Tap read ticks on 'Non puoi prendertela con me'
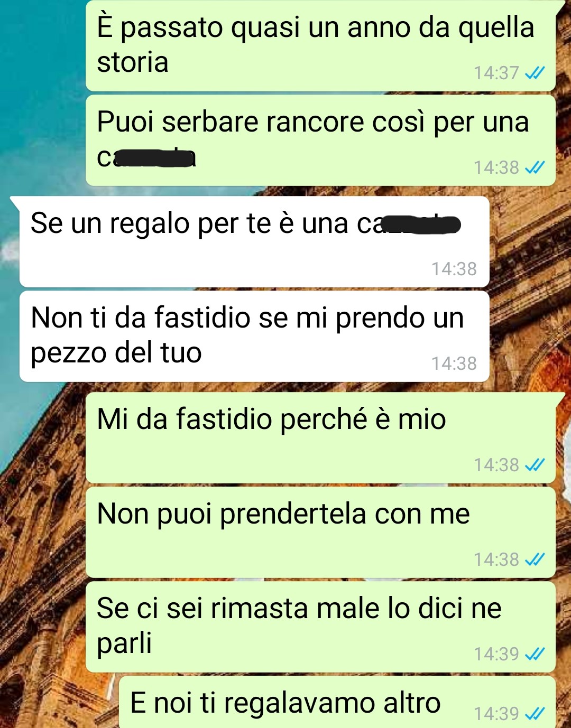571x728 pixels. [x=535, y=559]
